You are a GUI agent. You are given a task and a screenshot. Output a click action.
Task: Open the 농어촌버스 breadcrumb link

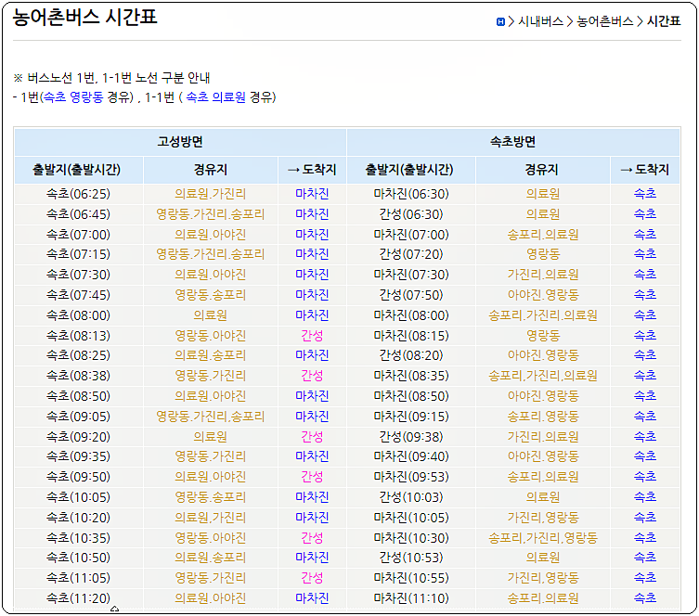[604, 21]
